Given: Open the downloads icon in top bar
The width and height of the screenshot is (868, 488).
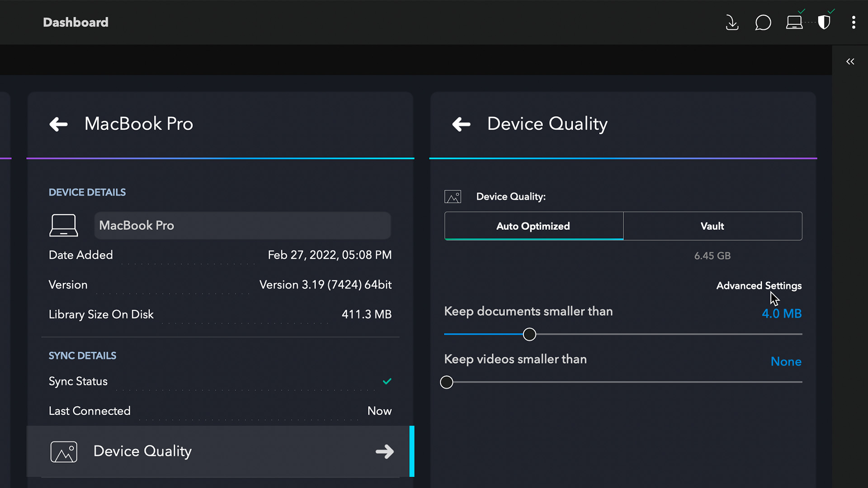Looking at the screenshot, I should coord(732,22).
